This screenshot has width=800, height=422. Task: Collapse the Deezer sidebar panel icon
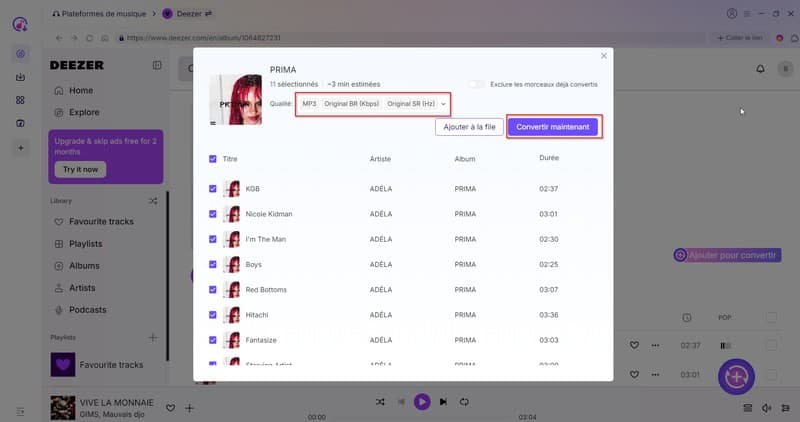(157, 65)
